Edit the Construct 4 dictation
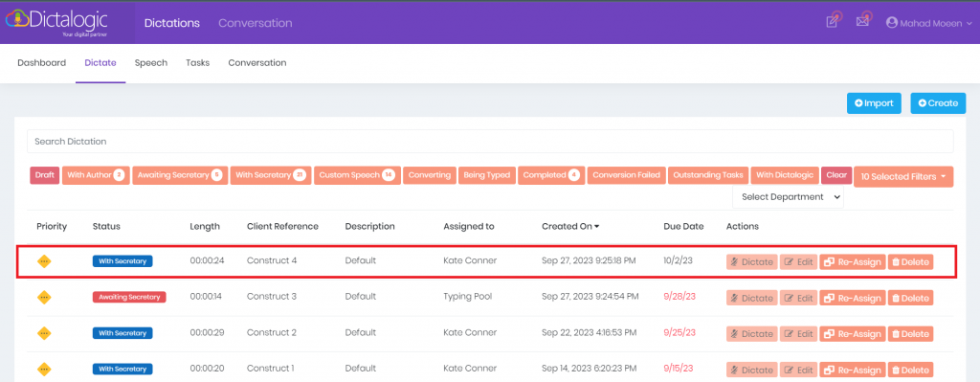The height and width of the screenshot is (382, 980). [799, 262]
